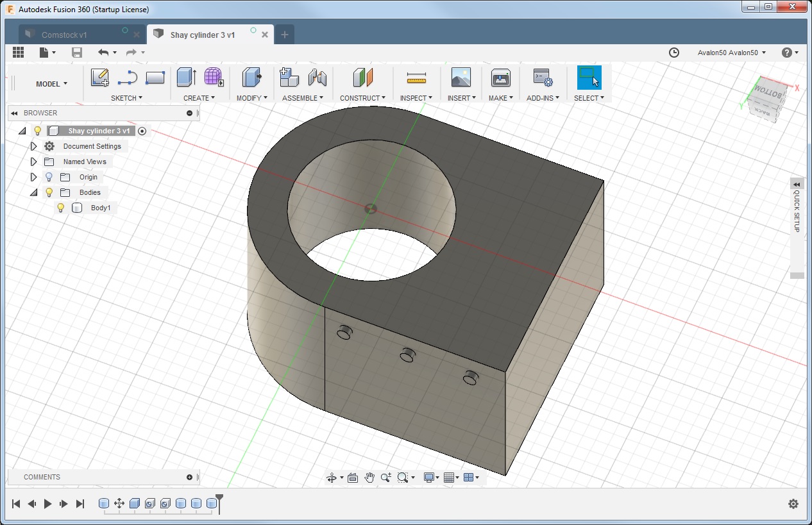
Task: Toggle Origin folder visibility bulb
Action: coord(49,177)
